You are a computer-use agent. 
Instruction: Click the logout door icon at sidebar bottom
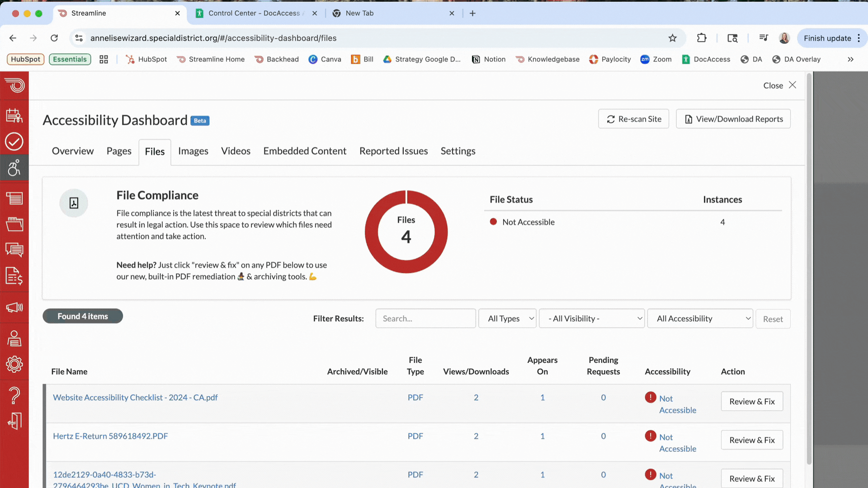pyautogui.click(x=15, y=421)
